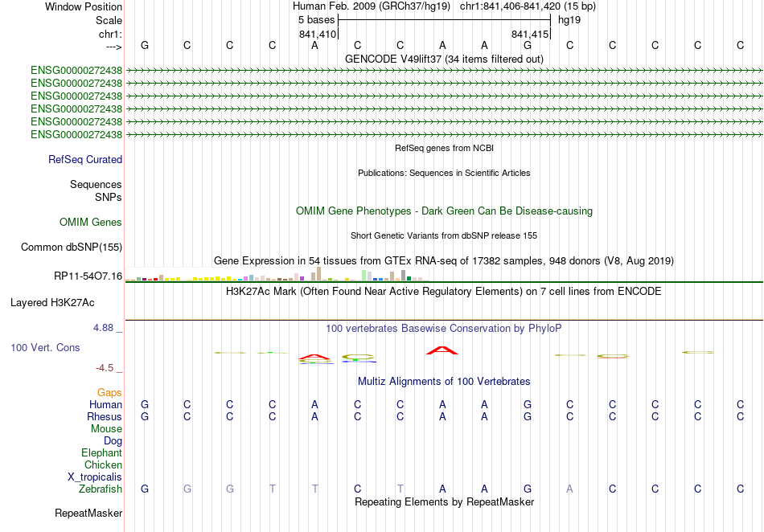Image resolution: width=764 pixels, height=532 pixels.
Task: Open the GENCODE V49lift37 track title
Action: (444, 59)
